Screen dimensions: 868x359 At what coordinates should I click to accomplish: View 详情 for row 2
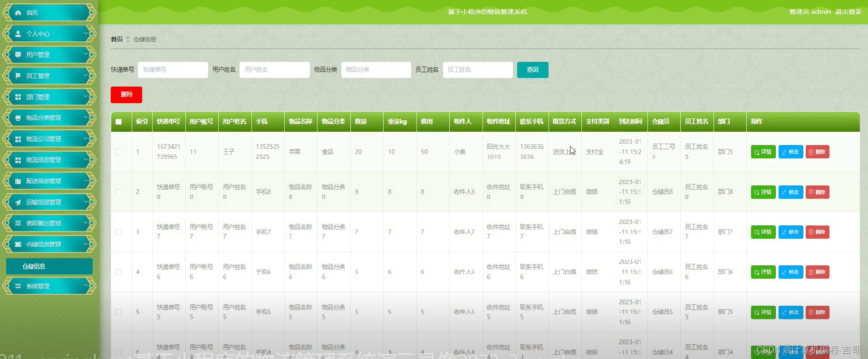pyautogui.click(x=763, y=192)
